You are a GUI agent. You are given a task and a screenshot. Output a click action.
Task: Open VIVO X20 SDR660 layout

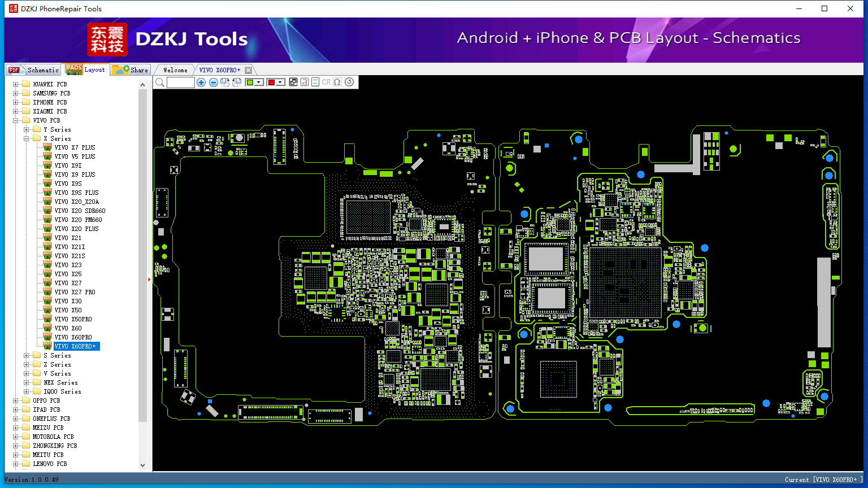80,211
